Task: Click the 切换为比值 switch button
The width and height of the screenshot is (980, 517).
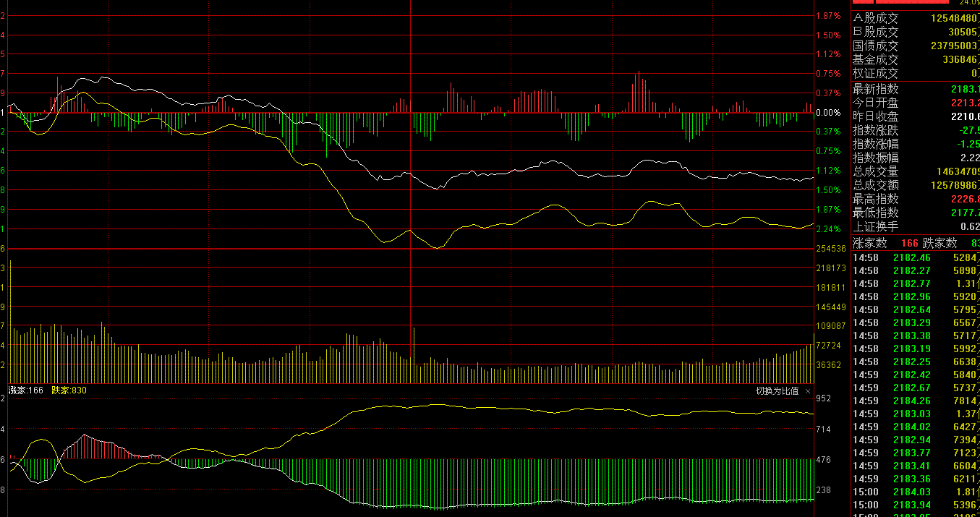Action: 777,391
